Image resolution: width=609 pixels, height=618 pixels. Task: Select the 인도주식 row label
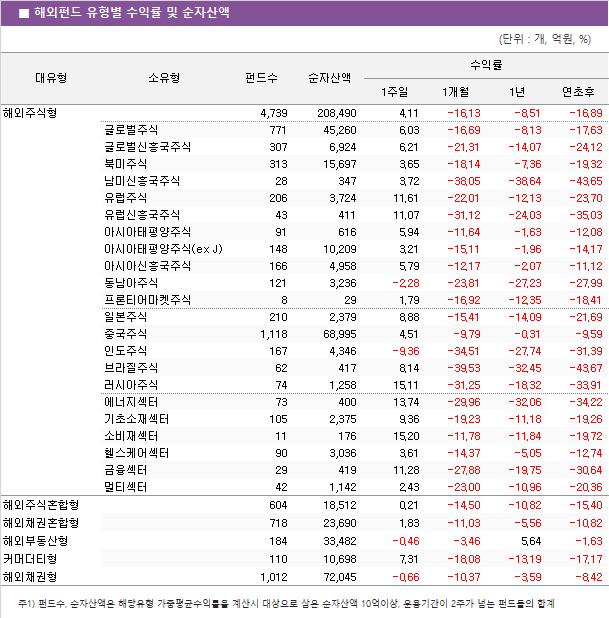pos(125,351)
